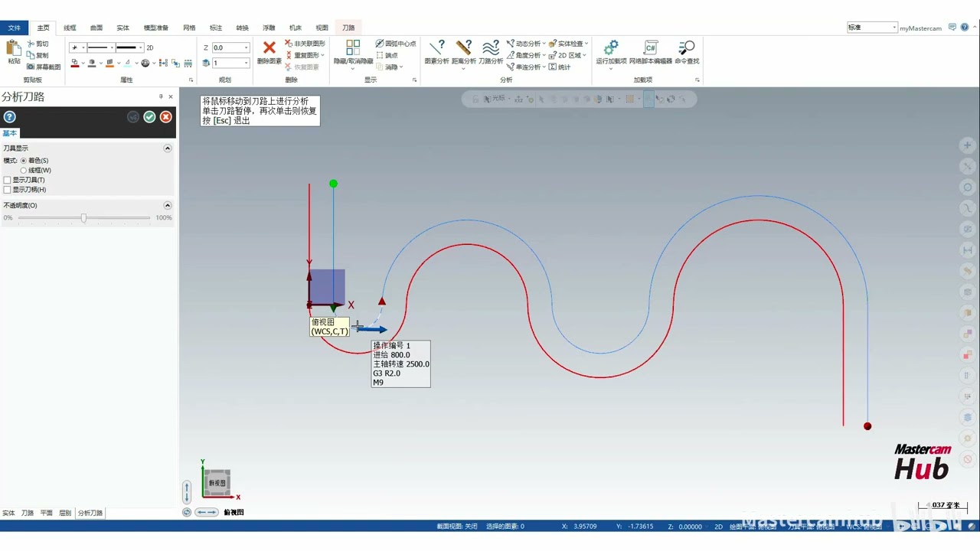Screen dimensions: 980x551
Task: Open the Z depth value dropdown
Action: tap(246, 47)
